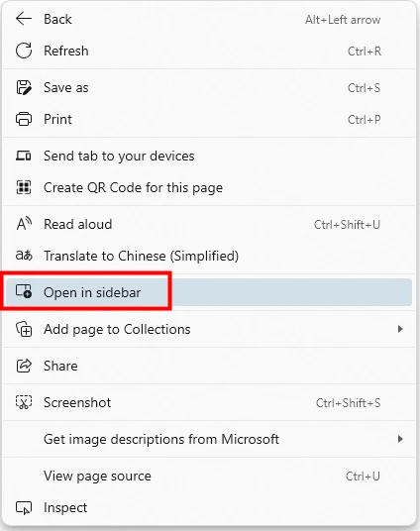Image resolution: width=420 pixels, height=531 pixels.
Task: Click the Open in sidebar icon
Action: tap(24, 291)
